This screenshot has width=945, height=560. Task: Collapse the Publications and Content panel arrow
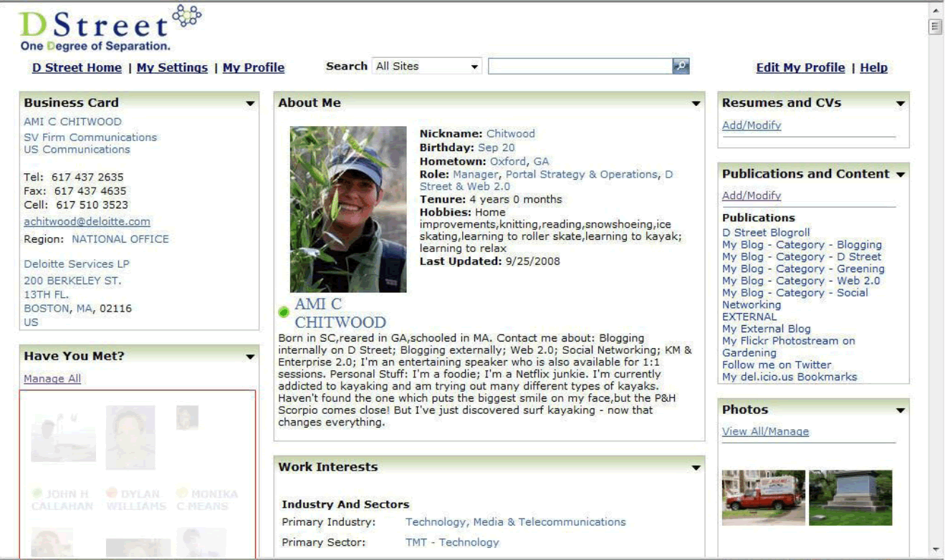(900, 175)
